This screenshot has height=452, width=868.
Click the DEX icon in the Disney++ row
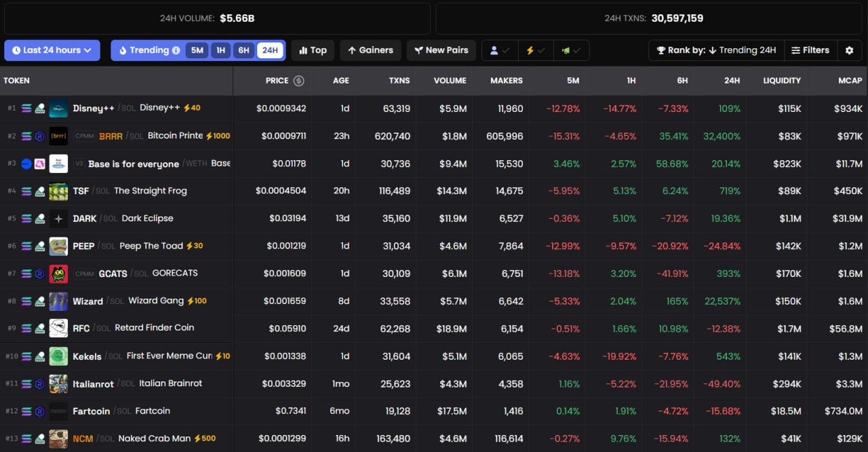(40, 109)
